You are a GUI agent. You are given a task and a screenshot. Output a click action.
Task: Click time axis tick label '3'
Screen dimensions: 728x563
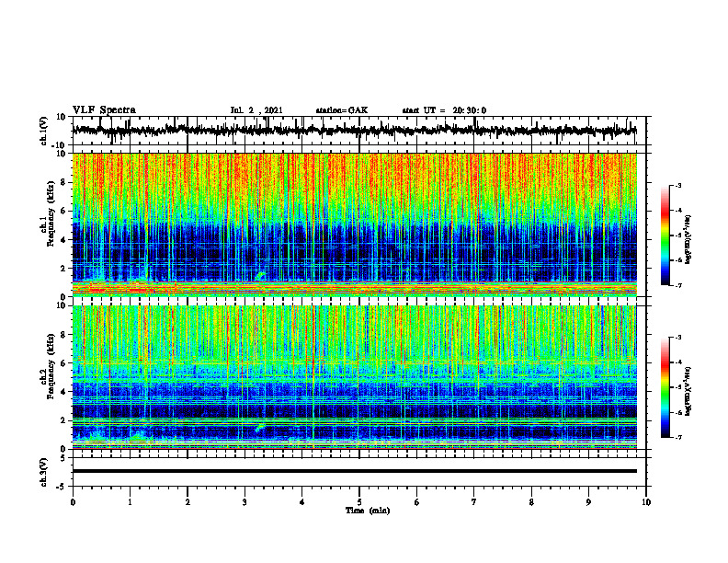[x=245, y=502]
